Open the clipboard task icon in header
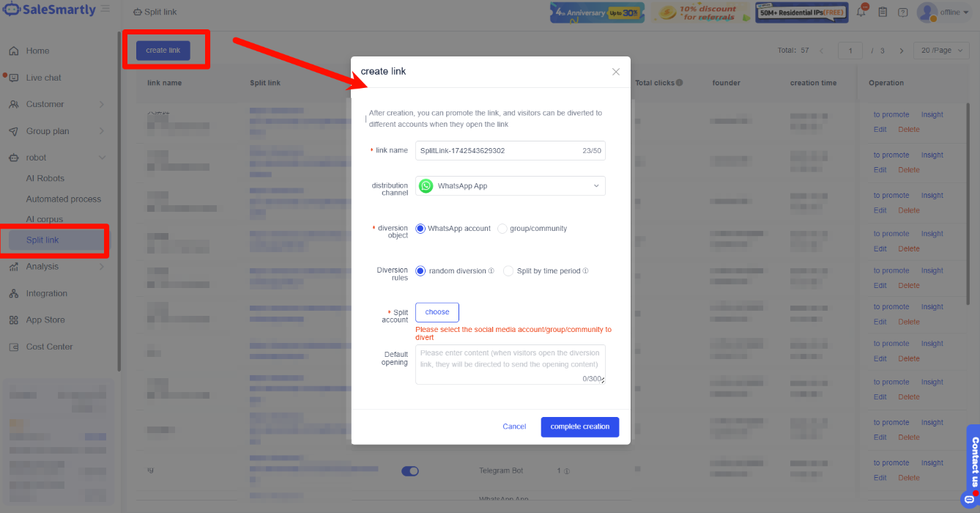980x513 pixels. [883, 12]
